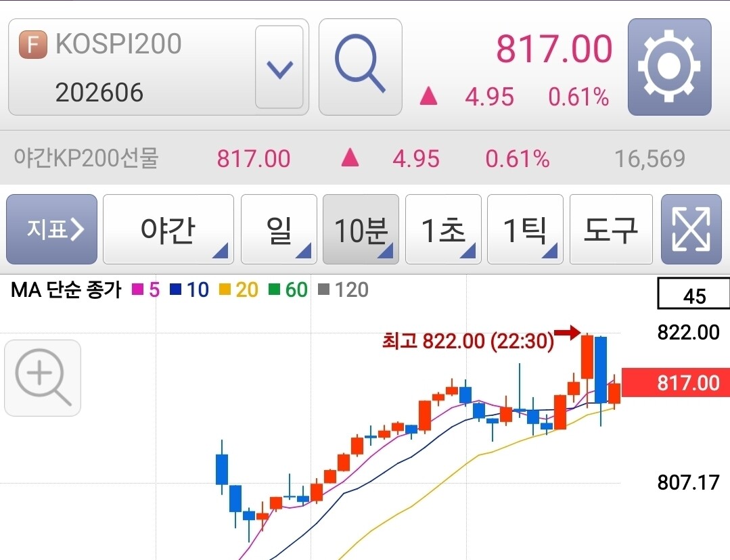Tap the zoom-in magnifier on chart

pyautogui.click(x=43, y=377)
